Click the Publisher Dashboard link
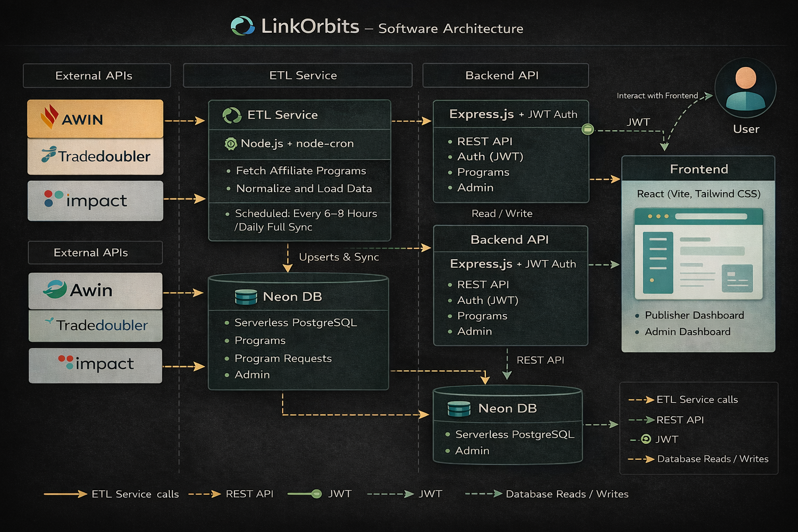The height and width of the screenshot is (532, 798). pos(695,315)
